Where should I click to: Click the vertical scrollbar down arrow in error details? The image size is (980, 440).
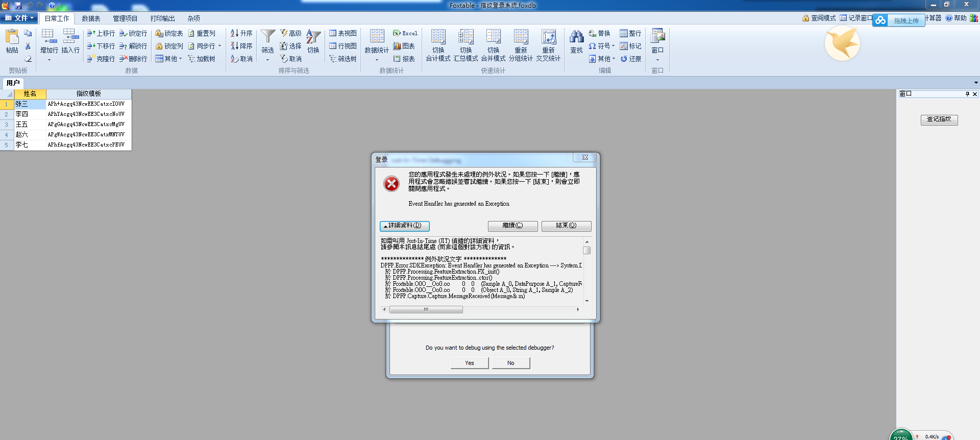pos(587,301)
